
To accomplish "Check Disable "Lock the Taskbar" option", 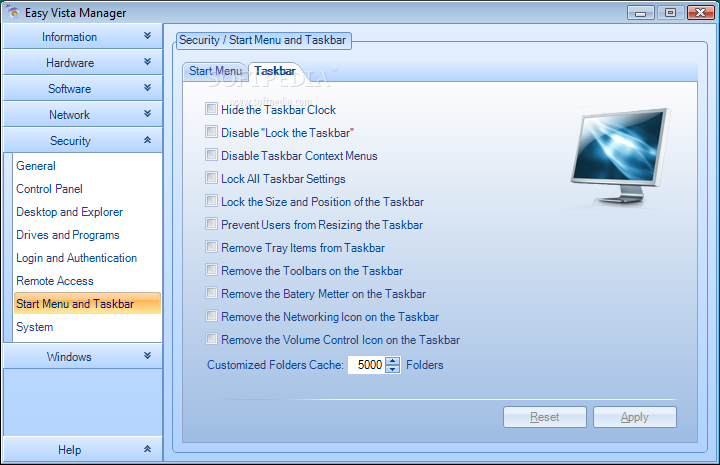I will click(x=211, y=132).
